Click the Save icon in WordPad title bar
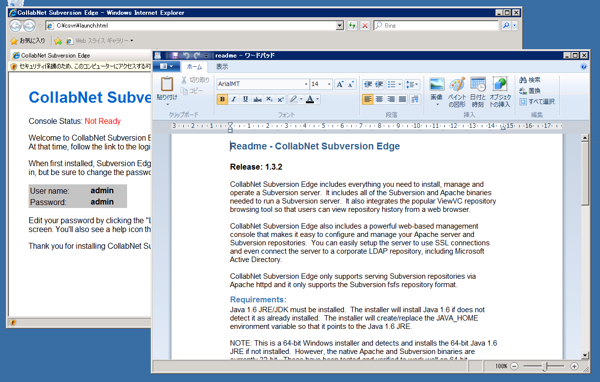 pyautogui.click(x=175, y=56)
